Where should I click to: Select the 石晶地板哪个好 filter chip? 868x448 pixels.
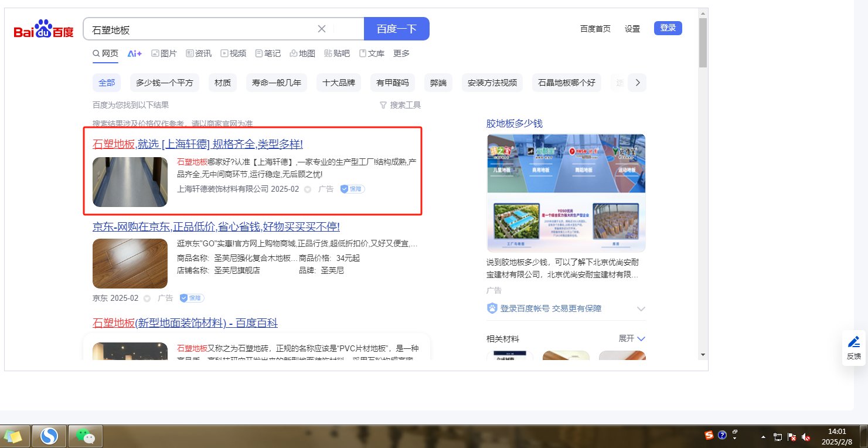point(567,83)
